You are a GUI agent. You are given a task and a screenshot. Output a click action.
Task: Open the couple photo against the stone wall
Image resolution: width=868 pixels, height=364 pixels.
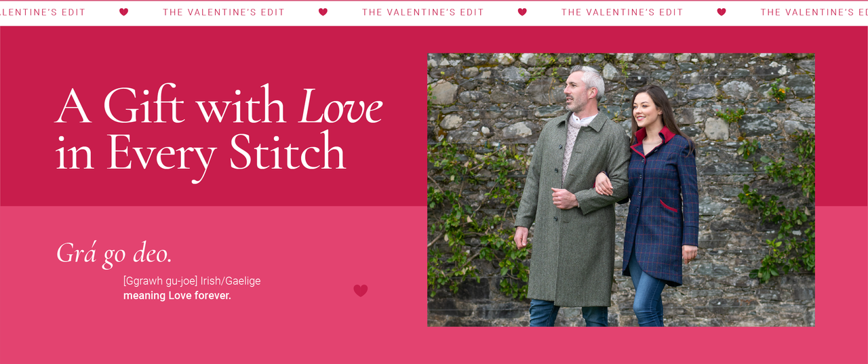pos(620,190)
